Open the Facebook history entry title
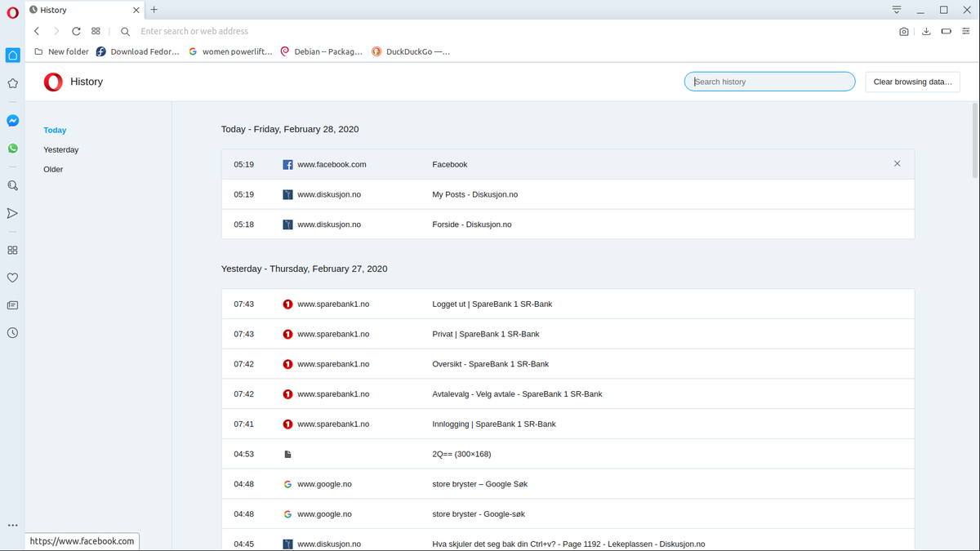Viewport: 980px width, 551px height. click(450, 164)
